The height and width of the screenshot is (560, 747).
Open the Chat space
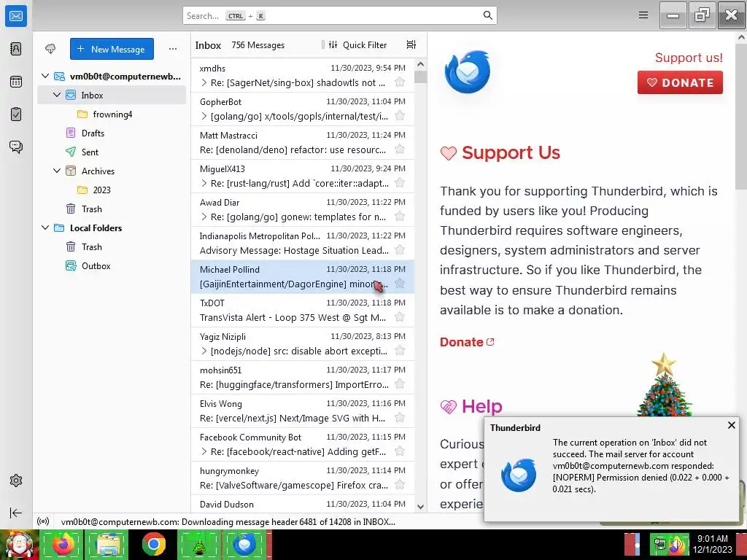tap(16, 147)
